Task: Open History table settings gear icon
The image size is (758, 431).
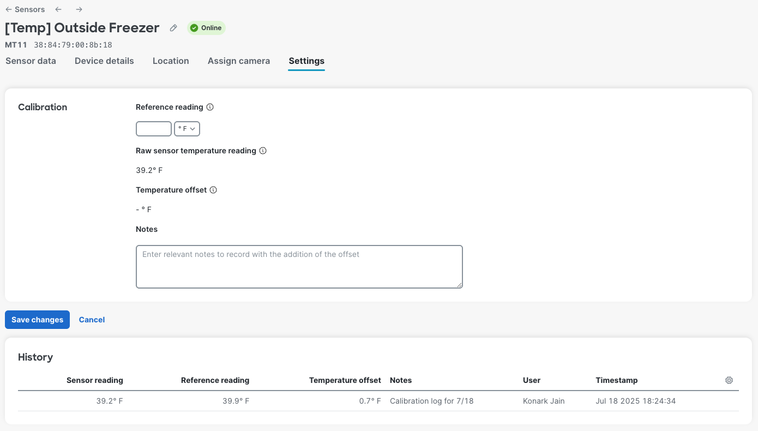Action: click(729, 380)
